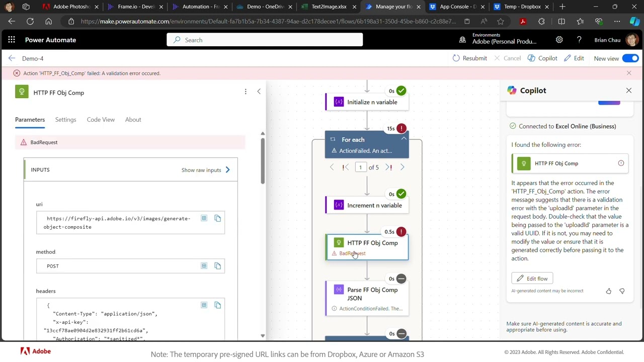Select the HTTP FF Obj Comp flow card

click(x=367, y=247)
